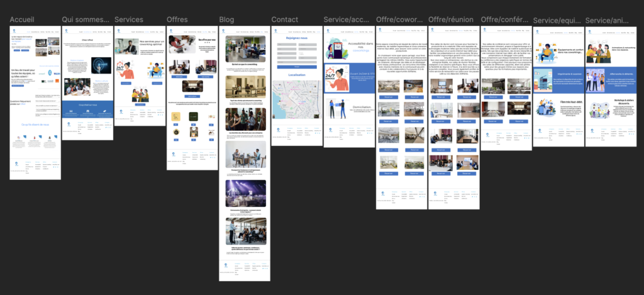The height and width of the screenshot is (295, 644).
Task: Click the Service/ani... frame title
Action: pyautogui.click(x=608, y=20)
